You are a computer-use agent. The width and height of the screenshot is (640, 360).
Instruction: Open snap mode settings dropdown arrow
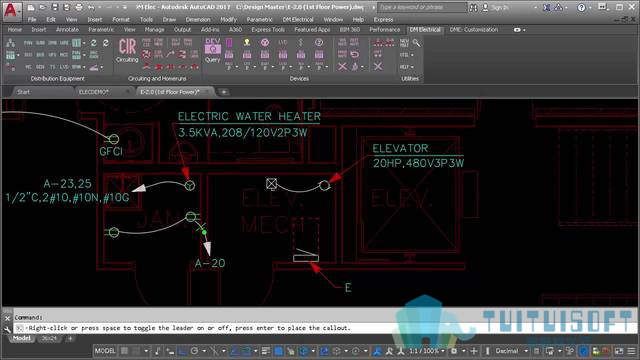click(146, 351)
